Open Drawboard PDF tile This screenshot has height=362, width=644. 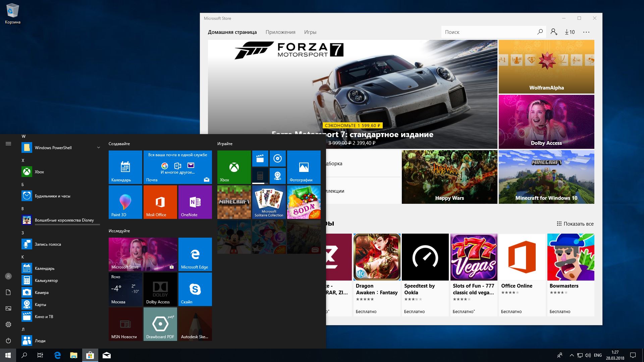[160, 324]
